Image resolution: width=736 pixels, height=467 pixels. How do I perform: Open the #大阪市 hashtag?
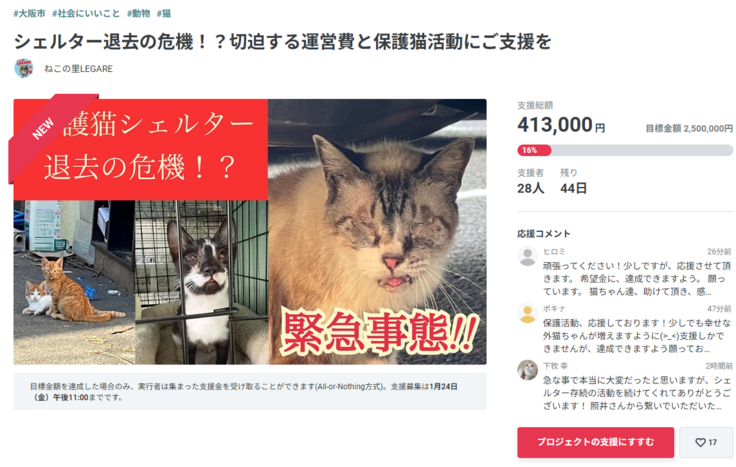tap(29, 14)
